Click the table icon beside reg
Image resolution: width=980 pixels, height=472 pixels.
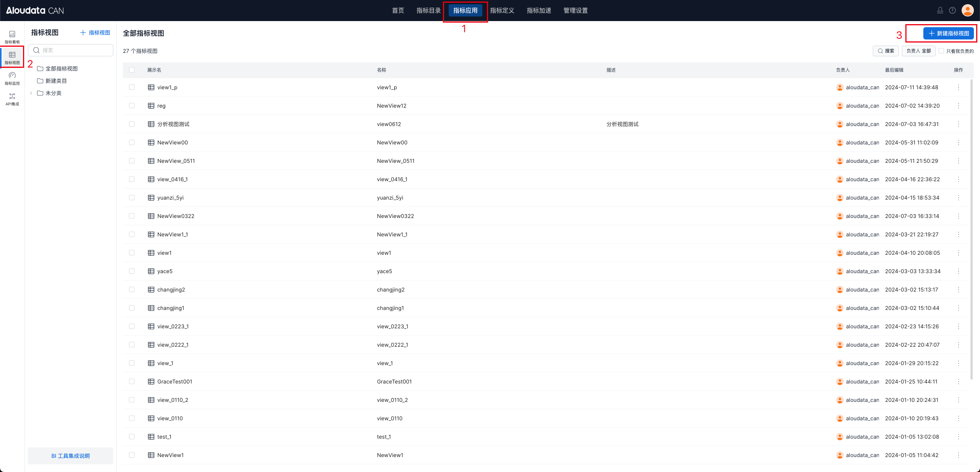(x=151, y=106)
